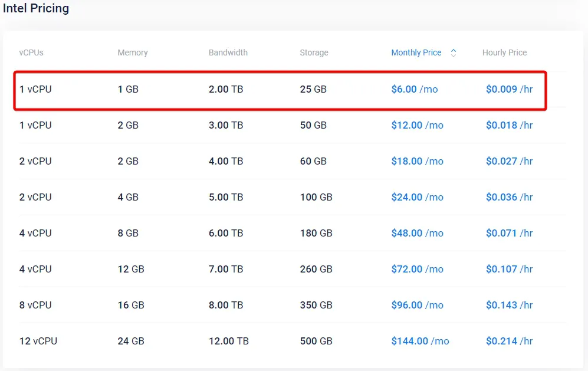Click the Memory column header
Viewport: 588px width, 371px height.
[x=133, y=53]
